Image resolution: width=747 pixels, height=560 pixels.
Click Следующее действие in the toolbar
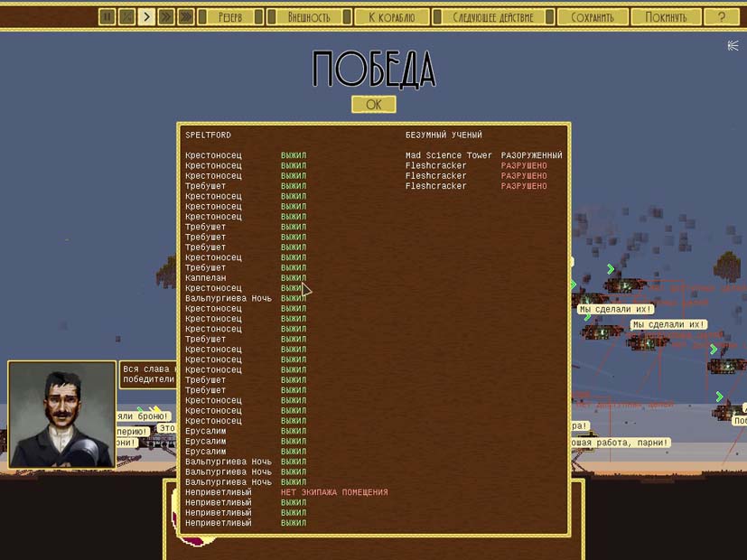tap(492, 16)
